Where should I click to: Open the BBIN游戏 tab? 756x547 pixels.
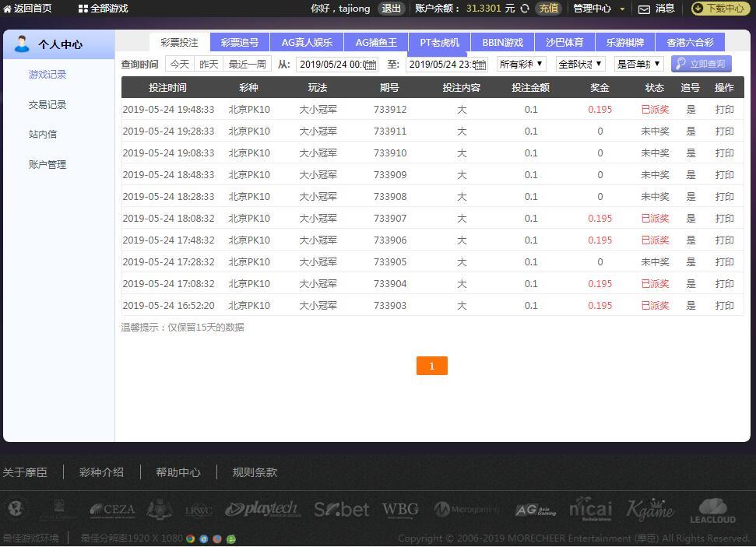(x=502, y=43)
